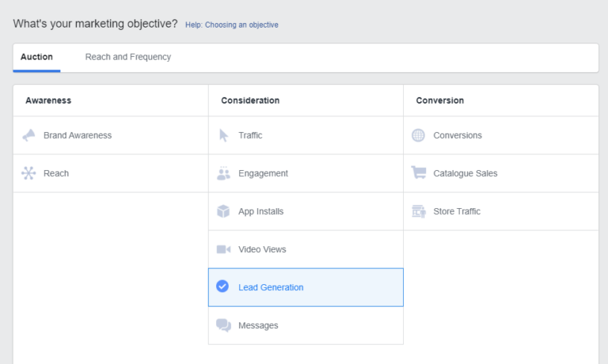
Task: Switch to the Reach and Frequency tab
Action: tap(128, 57)
